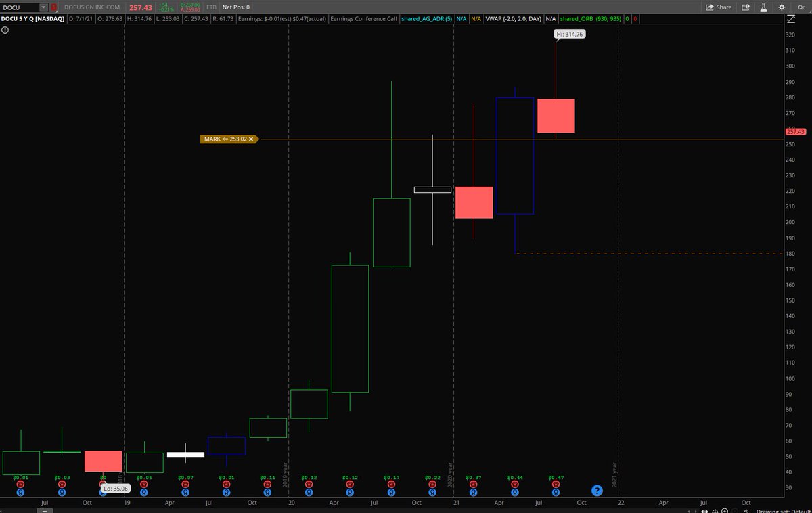This screenshot has width=812, height=513.
Task: Click the ETB indicator
Action: (x=211, y=7)
